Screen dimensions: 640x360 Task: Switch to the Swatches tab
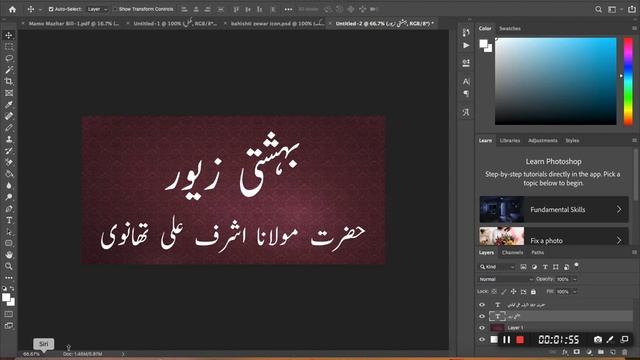[510, 29]
